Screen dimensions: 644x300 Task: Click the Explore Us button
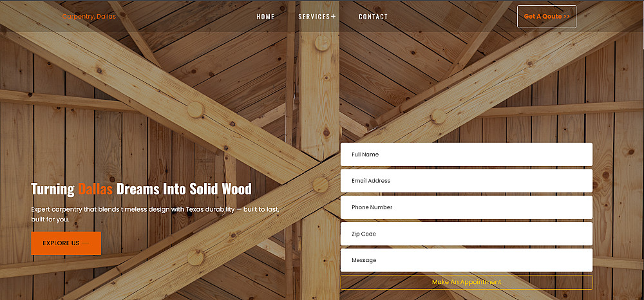(66, 243)
